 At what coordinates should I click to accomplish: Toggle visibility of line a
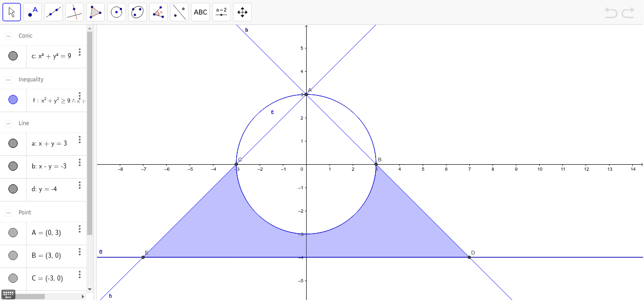click(13, 143)
